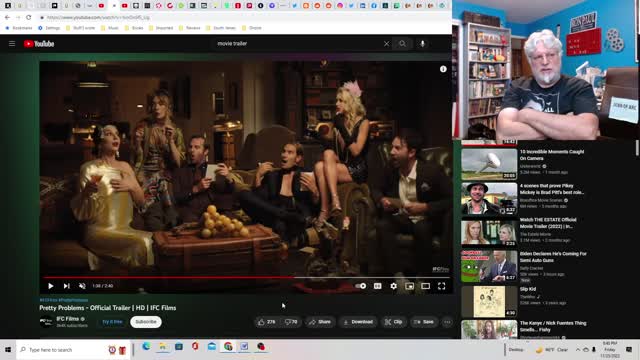Click the hashtag links above title

[64, 300]
